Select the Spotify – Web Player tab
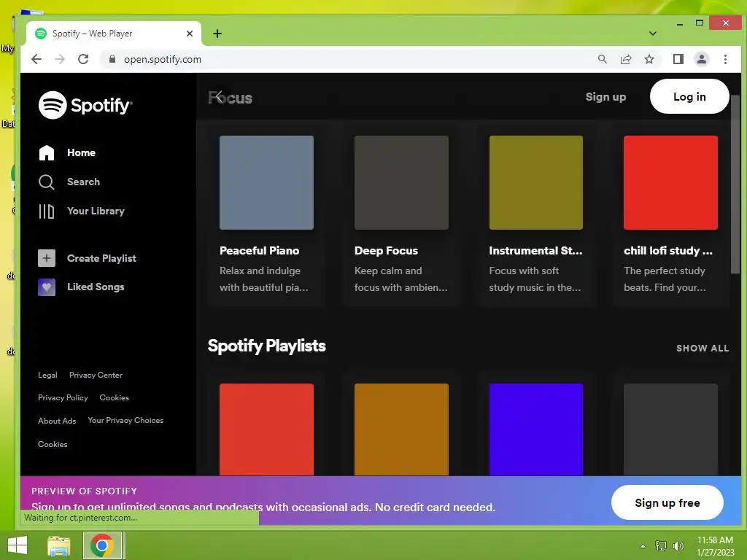Viewport: 747px width, 560px height. point(115,34)
